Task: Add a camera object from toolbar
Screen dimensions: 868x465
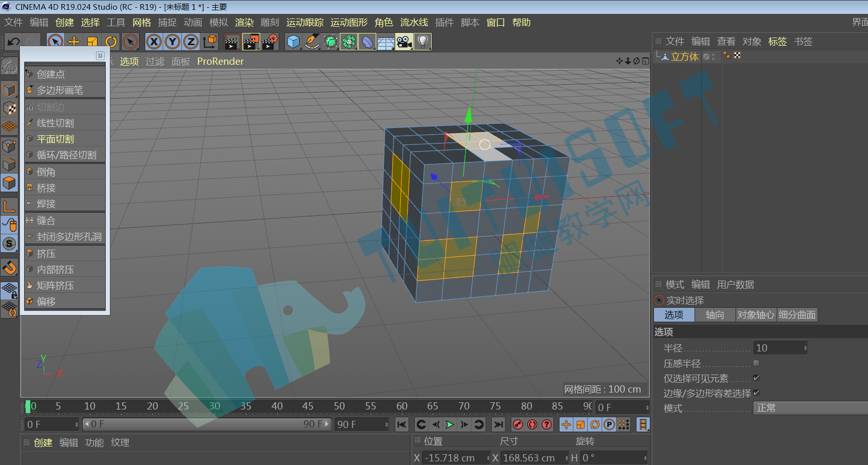Action: [x=404, y=42]
